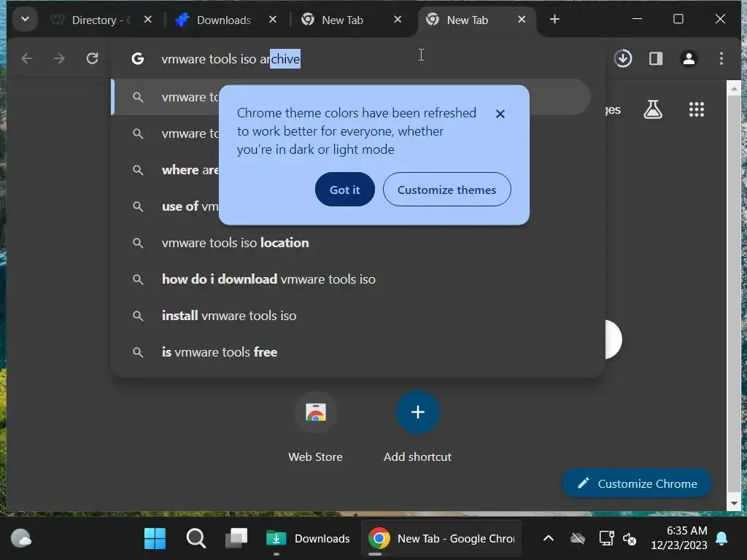
Task: Select the 'use of vm' suggestion
Action: (x=352, y=206)
